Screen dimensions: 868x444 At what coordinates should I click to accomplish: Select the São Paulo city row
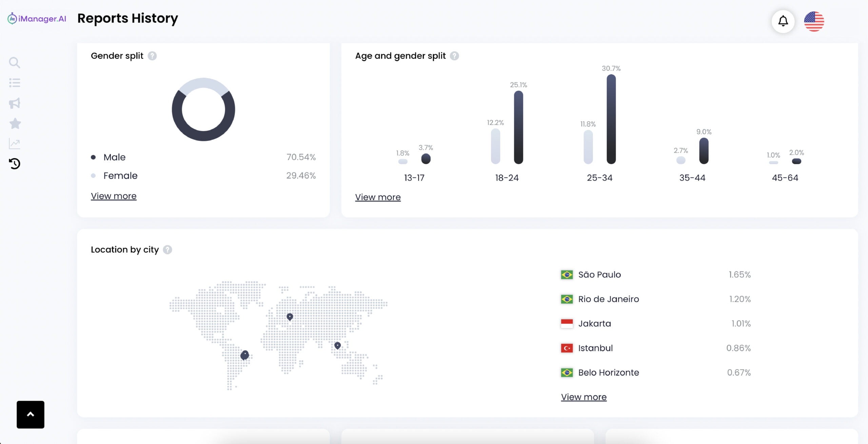[655, 274]
